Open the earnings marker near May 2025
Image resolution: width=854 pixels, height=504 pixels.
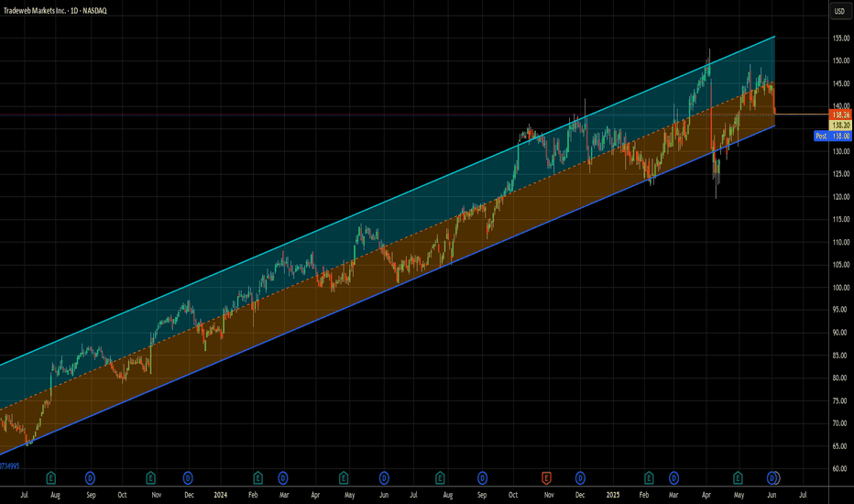click(738, 478)
